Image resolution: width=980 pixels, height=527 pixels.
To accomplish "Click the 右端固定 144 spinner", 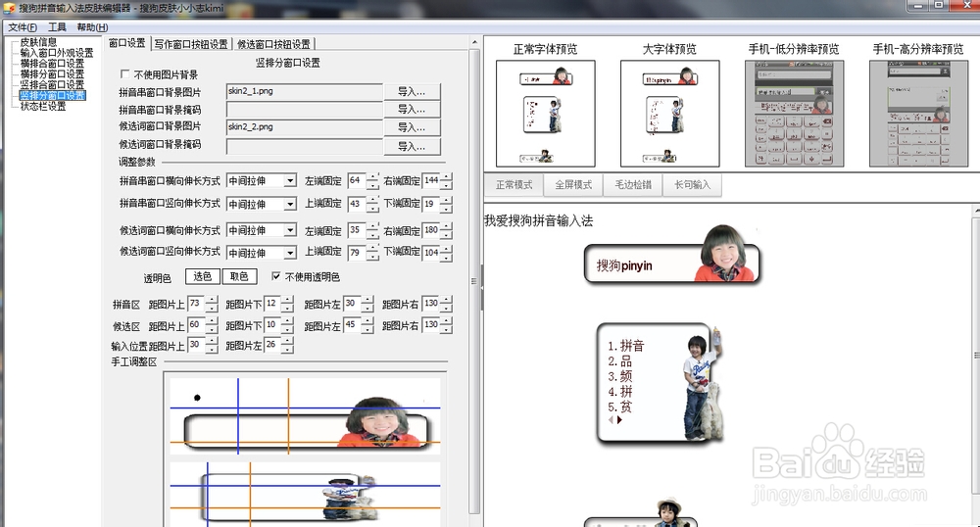I will [437, 181].
